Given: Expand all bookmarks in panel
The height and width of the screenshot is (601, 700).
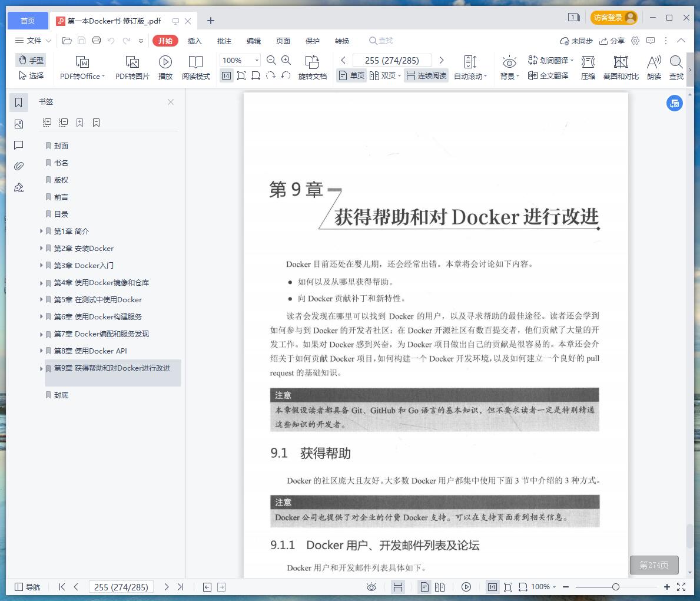Looking at the screenshot, I should coord(47,123).
